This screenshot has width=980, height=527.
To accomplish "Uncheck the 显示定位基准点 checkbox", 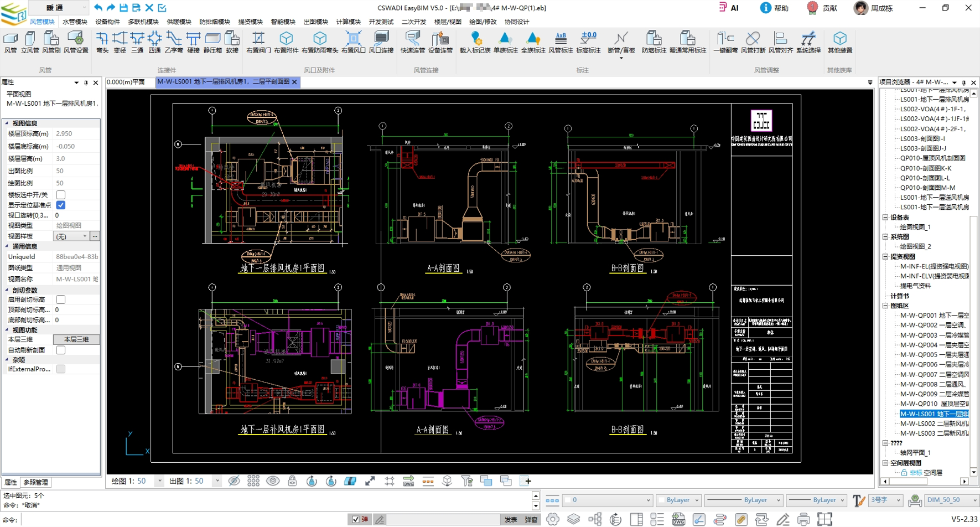I will coord(61,205).
